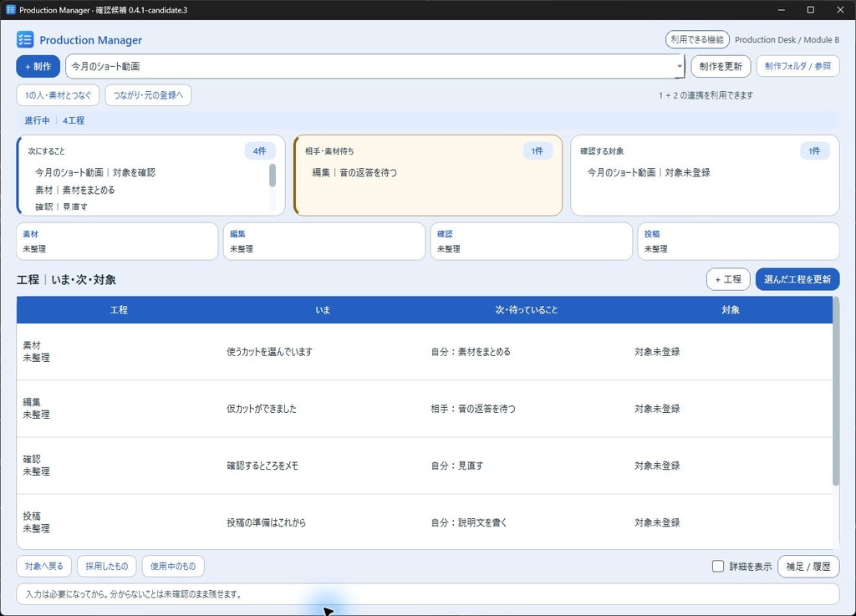Viewport: 856px width, 616px height.
Task: Select the 確認 stage card
Action: click(x=531, y=242)
